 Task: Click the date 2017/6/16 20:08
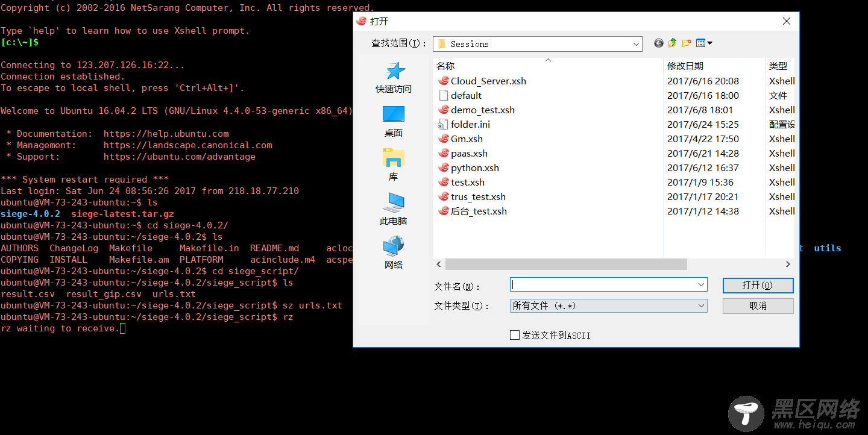point(703,81)
